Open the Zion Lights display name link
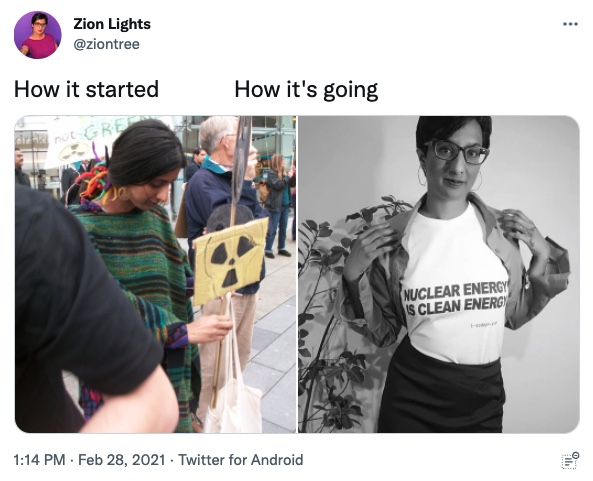The image size is (593, 481). (x=112, y=24)
